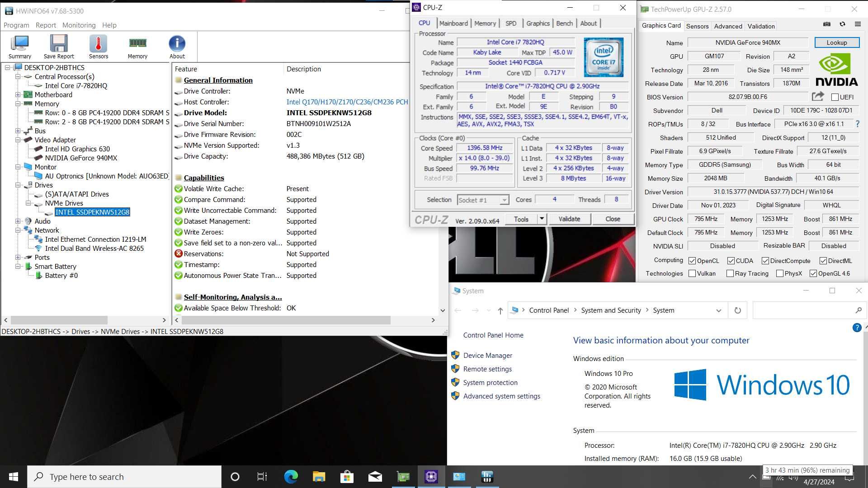This screenshot has width=868, height=488.
Task: Click Advanced system settings link
Action: (x=501, y=396)
